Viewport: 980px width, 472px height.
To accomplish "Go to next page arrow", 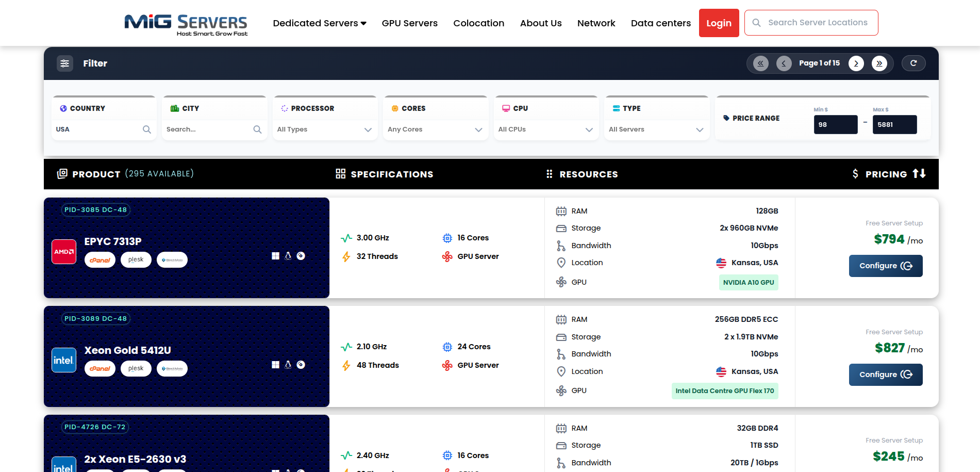I will click(856, 63).
